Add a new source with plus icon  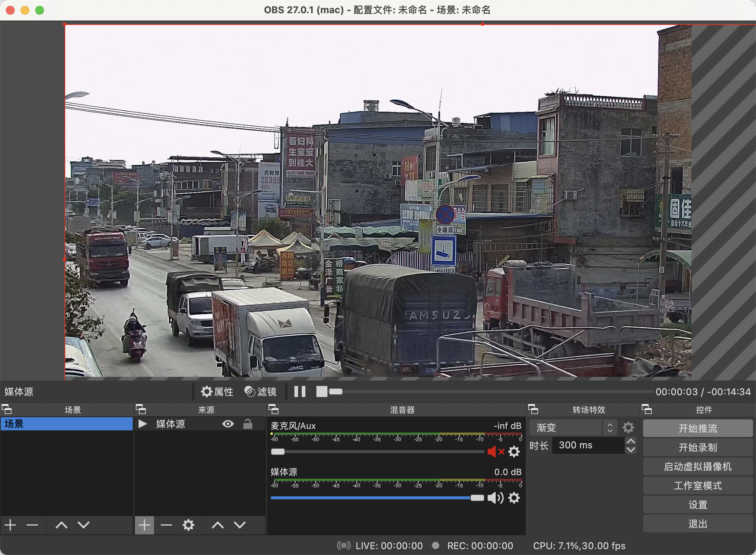[144, 525]
